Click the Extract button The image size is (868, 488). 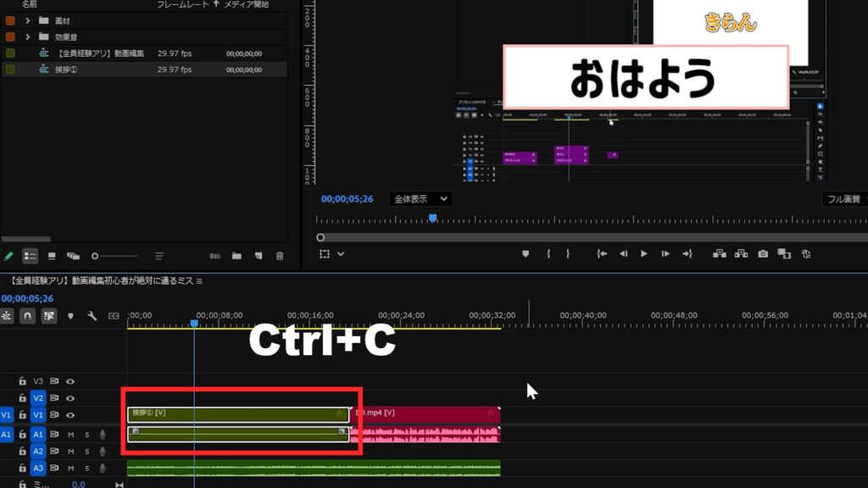[741, 254]
